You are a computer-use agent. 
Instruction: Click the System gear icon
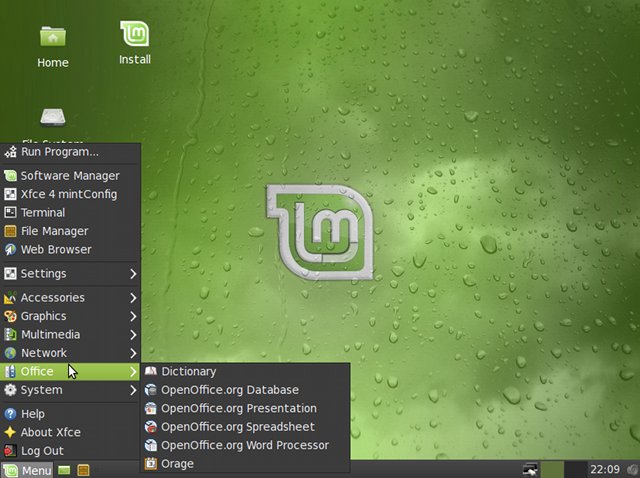[x=10, y=390]
